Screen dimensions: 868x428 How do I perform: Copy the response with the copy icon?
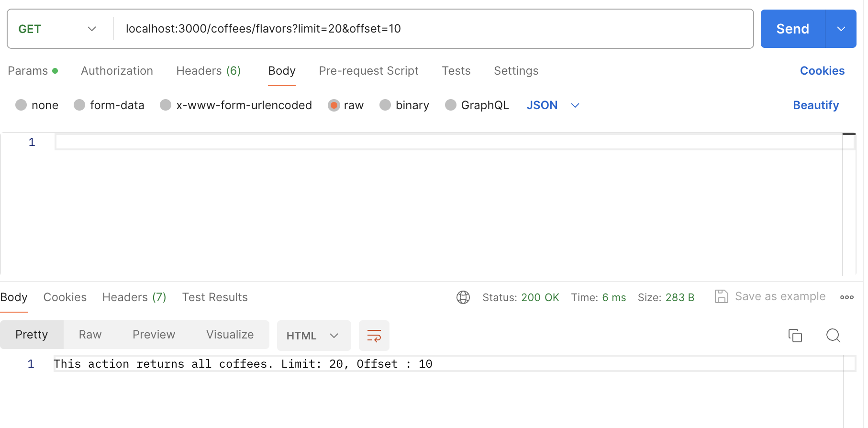tap(795, 336)
